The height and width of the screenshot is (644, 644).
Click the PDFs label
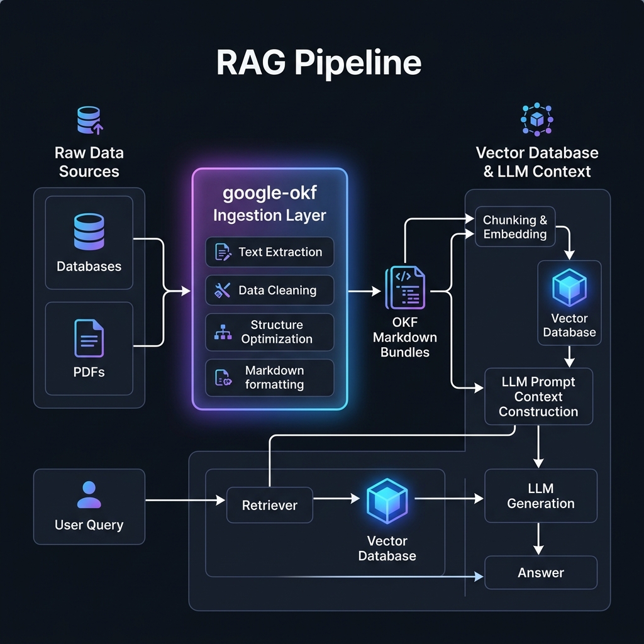(x=89, y=372)
